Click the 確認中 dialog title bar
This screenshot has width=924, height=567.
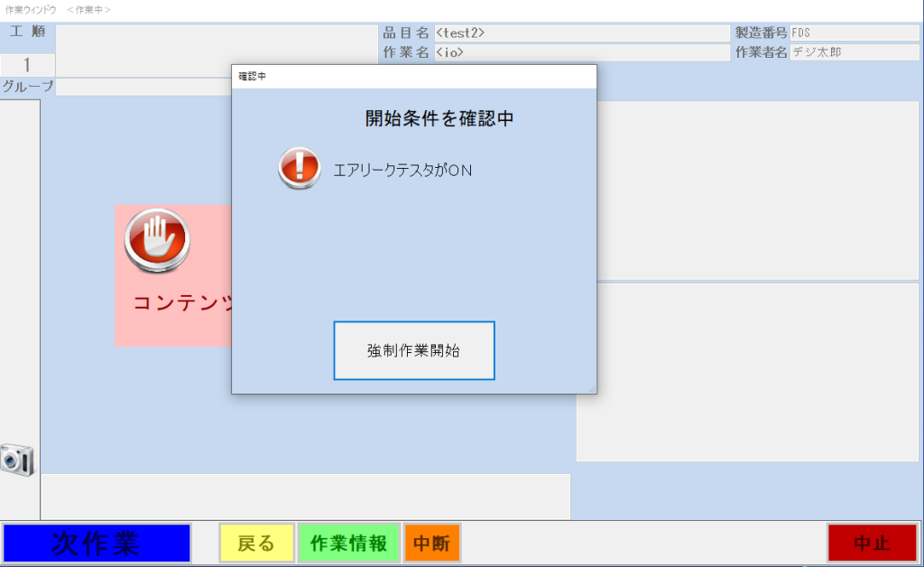coord(413,77)
